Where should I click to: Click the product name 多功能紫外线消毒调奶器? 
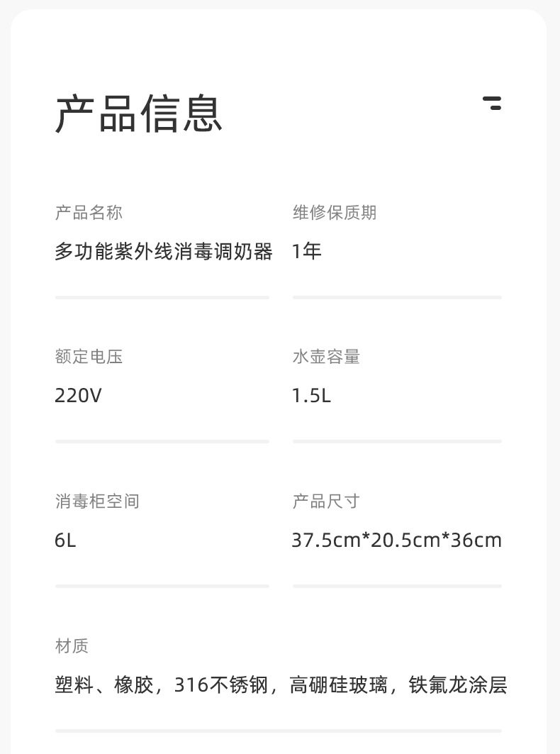click(163, 252)
